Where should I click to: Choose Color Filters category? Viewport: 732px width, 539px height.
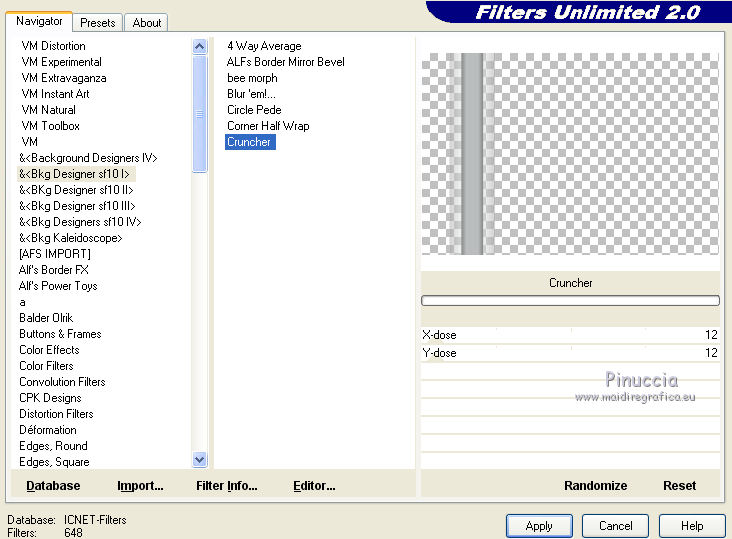(46, 366)
